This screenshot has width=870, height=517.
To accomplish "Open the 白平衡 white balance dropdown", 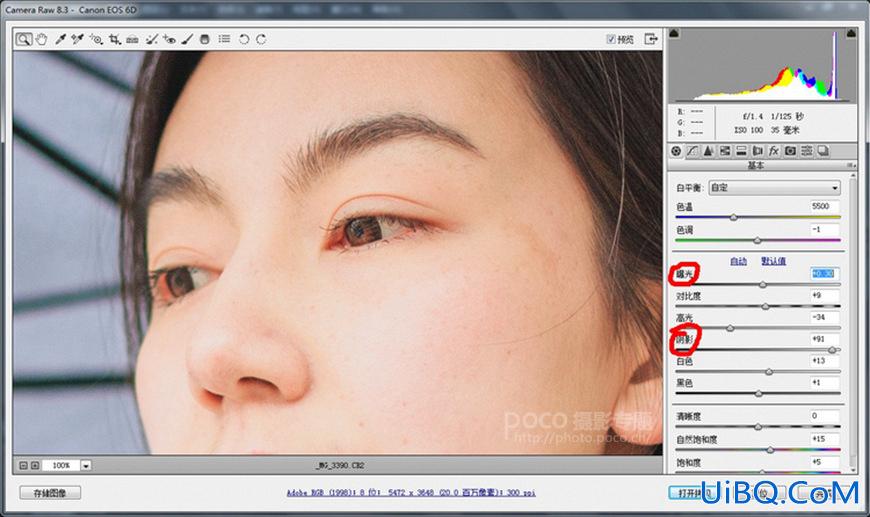I will click(775, 188).
